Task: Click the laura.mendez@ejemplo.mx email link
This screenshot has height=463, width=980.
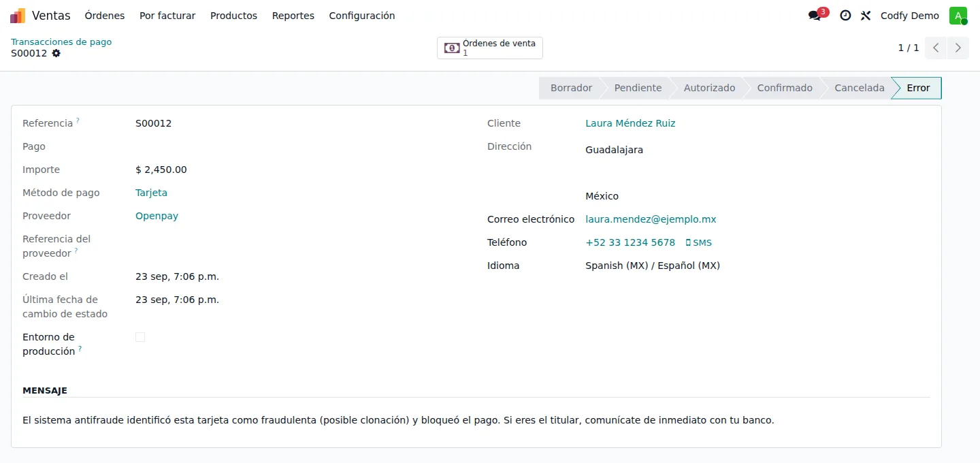Action: click(651, 219)
